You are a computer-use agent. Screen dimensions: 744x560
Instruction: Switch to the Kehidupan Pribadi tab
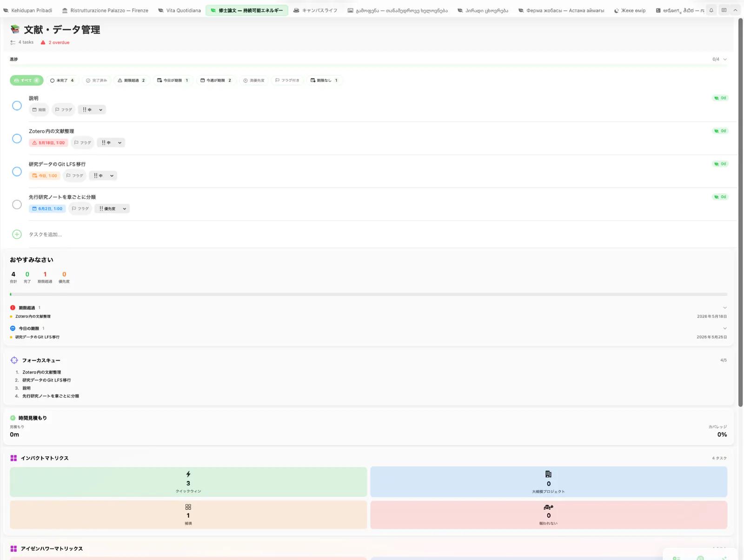28,10
